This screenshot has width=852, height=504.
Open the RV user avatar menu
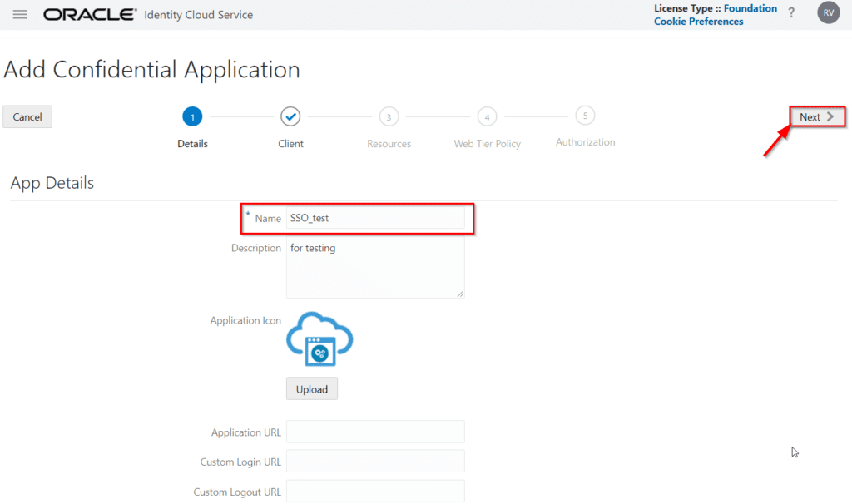[828, 13]
